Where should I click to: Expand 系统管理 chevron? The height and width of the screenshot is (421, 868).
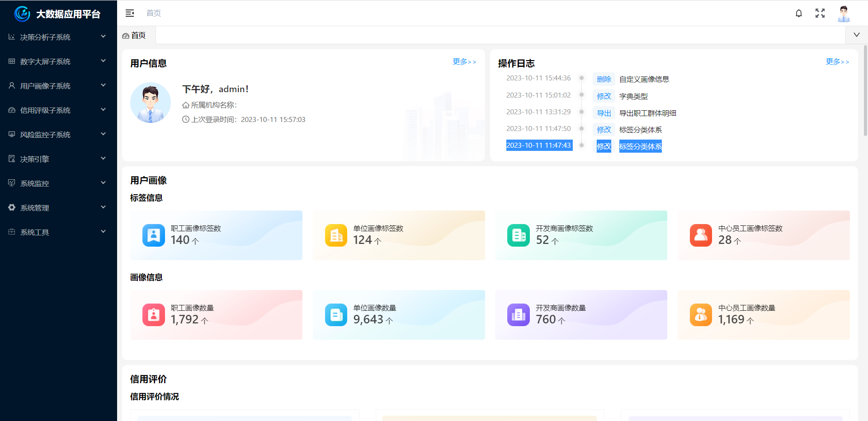tap(103, 207)
